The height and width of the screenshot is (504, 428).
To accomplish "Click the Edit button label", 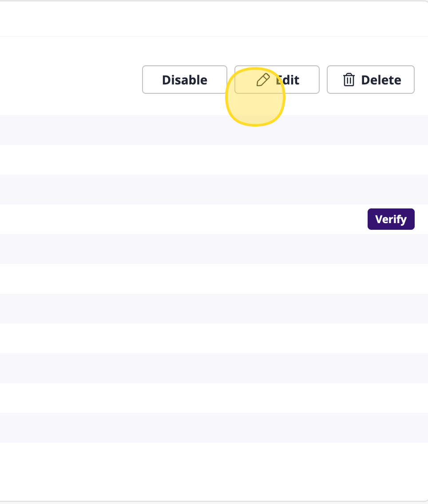I will pos(289,80).
